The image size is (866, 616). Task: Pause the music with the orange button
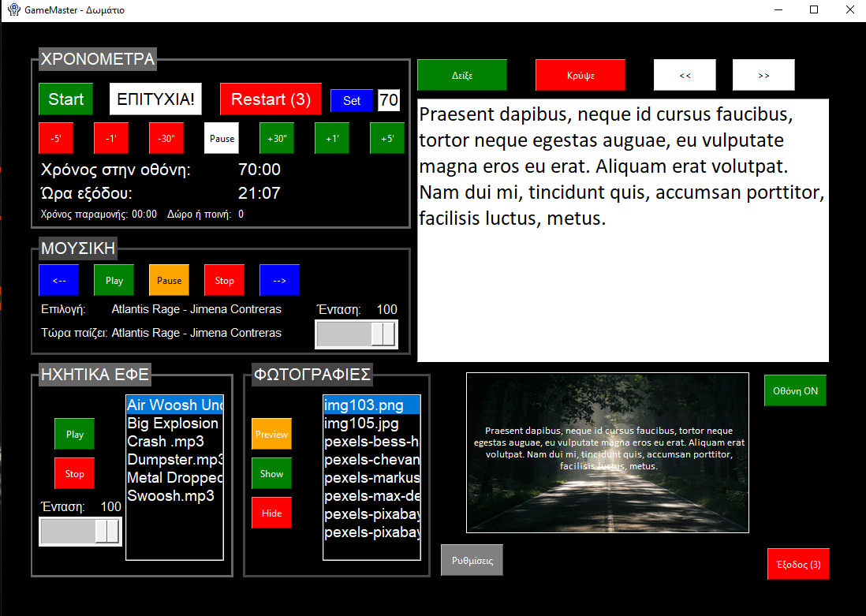pos(170,280)
